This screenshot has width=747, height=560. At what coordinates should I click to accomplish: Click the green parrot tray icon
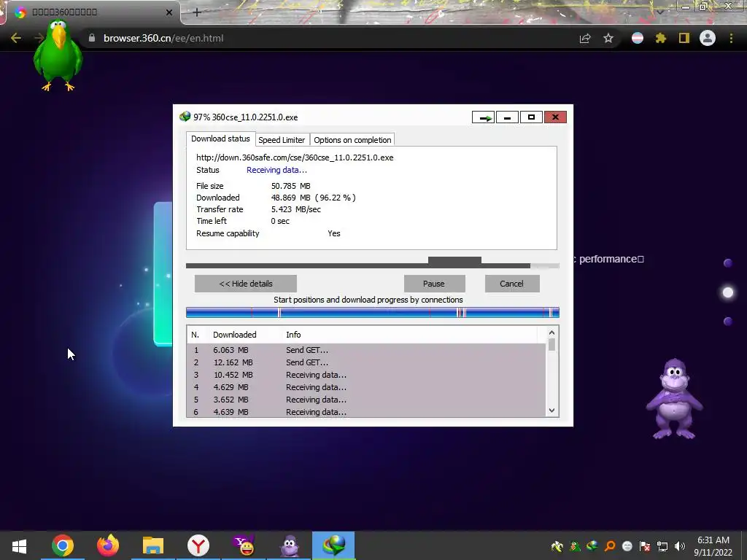pyautogui.click(x=575, y=546)
